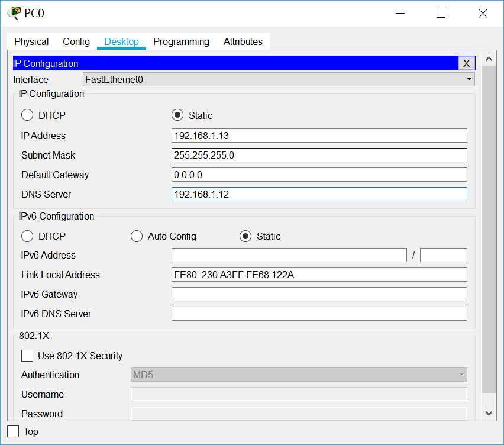Click the DNS Server field 192.168.1.12

319,194
